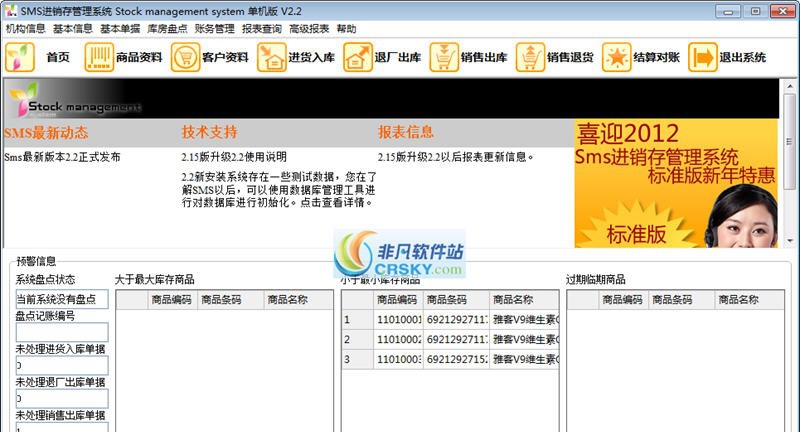This screenshot has width=800, height=432.
Task: Open the 高级报表 menu
Action: coord(309,29)
